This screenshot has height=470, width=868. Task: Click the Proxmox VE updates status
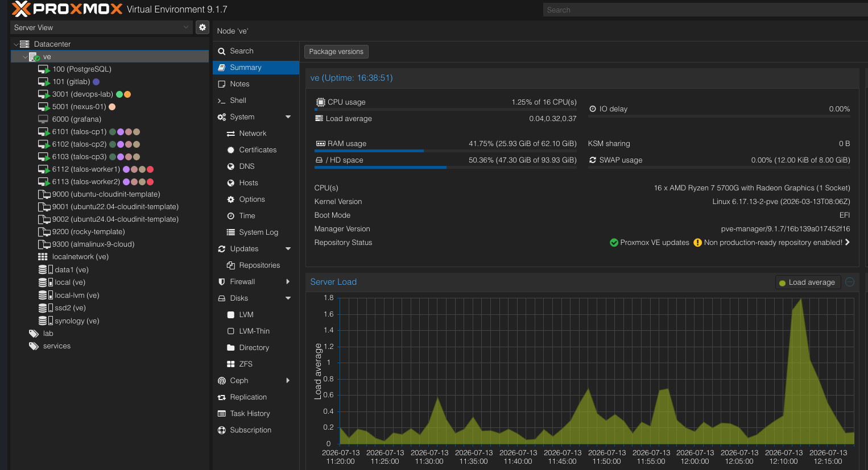click(x=650, y=243)
